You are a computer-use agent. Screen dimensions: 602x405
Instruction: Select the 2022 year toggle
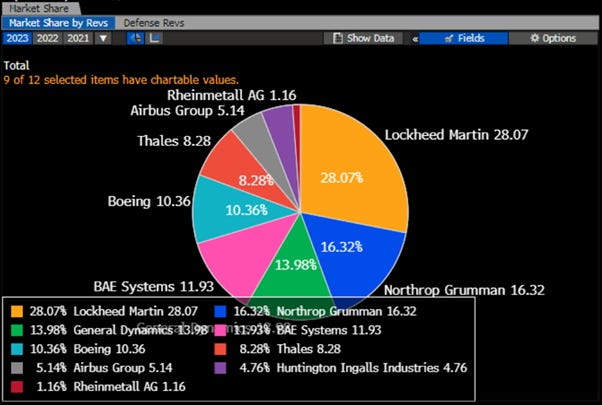(47, 38)
